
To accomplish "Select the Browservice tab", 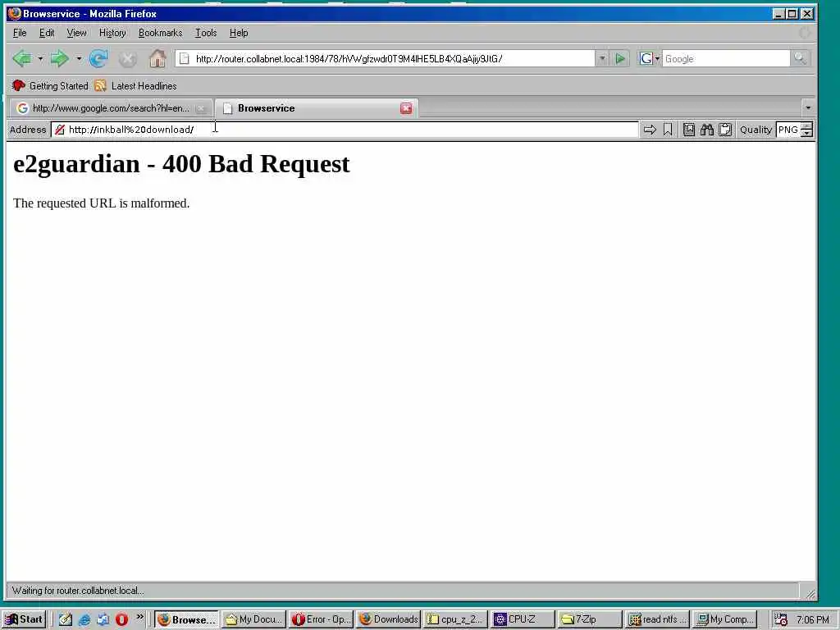I will click(x=317, y=108).
